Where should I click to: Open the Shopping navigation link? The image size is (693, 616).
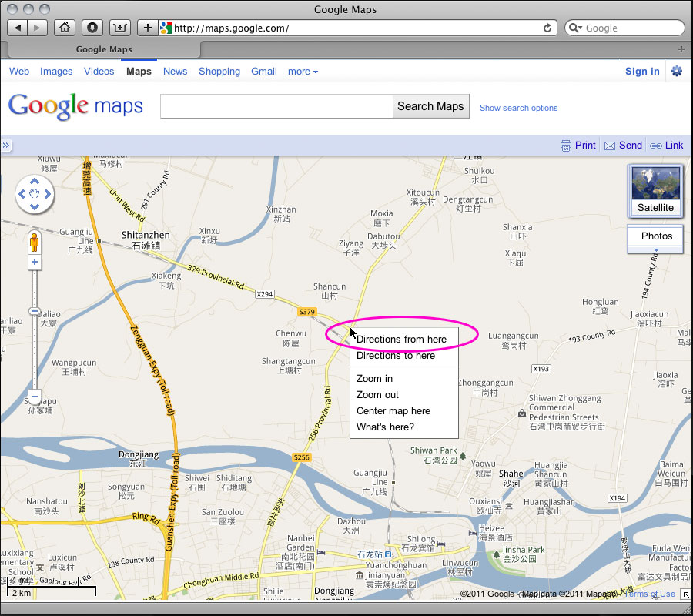pyautogui.click(x=219, y=71)
